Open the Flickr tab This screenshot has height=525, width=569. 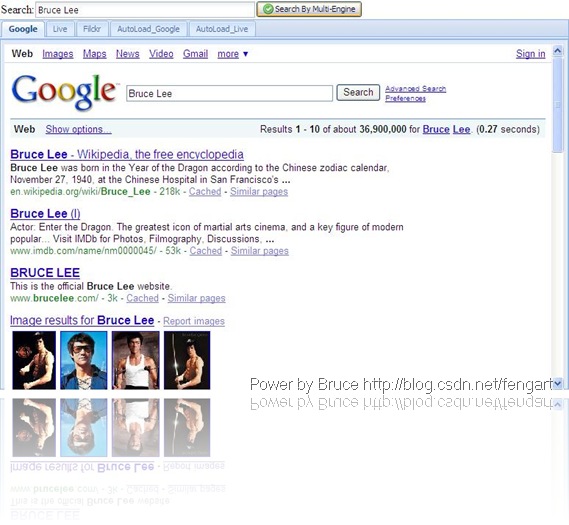tap(92, 29)
